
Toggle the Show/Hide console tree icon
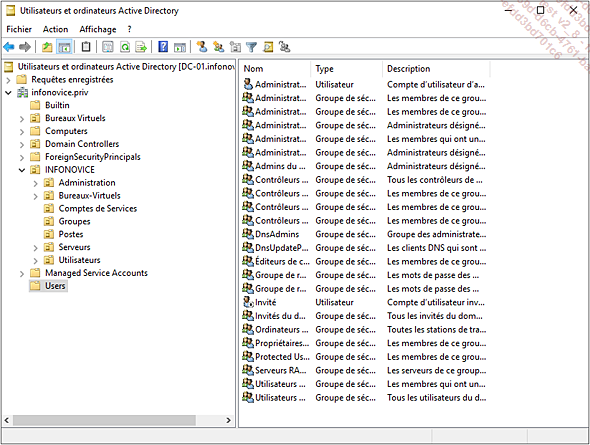pos(64,47)
